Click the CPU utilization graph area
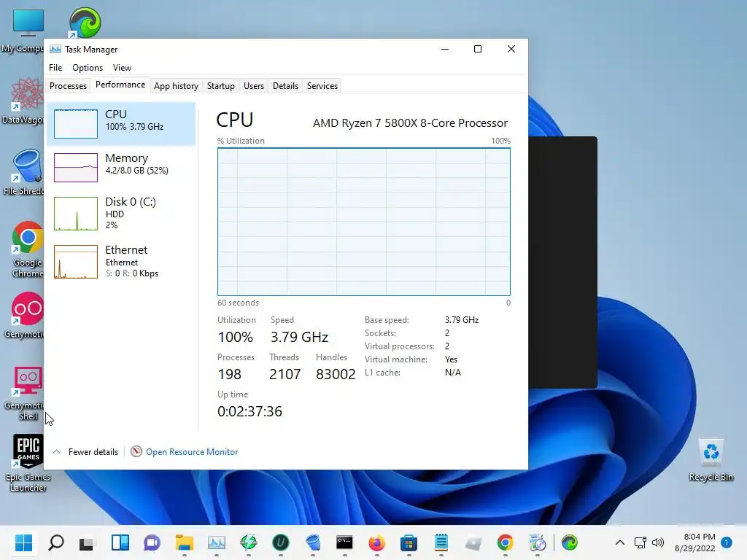This screenshot has height=560, width=747. (x=364, y=222)
